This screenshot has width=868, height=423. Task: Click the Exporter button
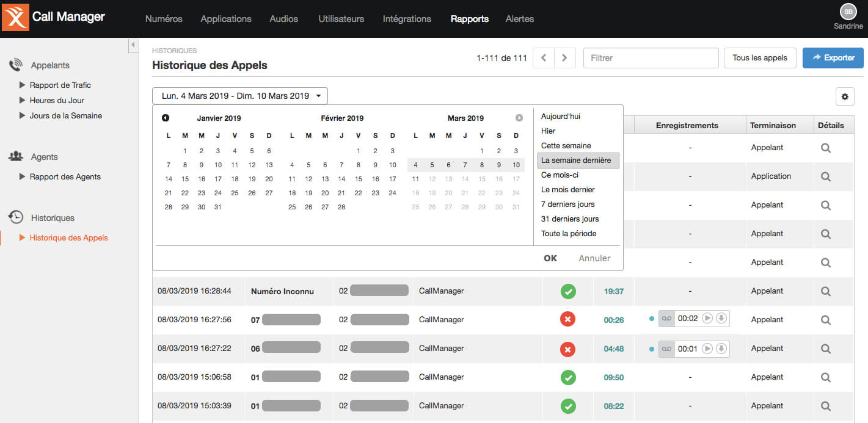833,58
